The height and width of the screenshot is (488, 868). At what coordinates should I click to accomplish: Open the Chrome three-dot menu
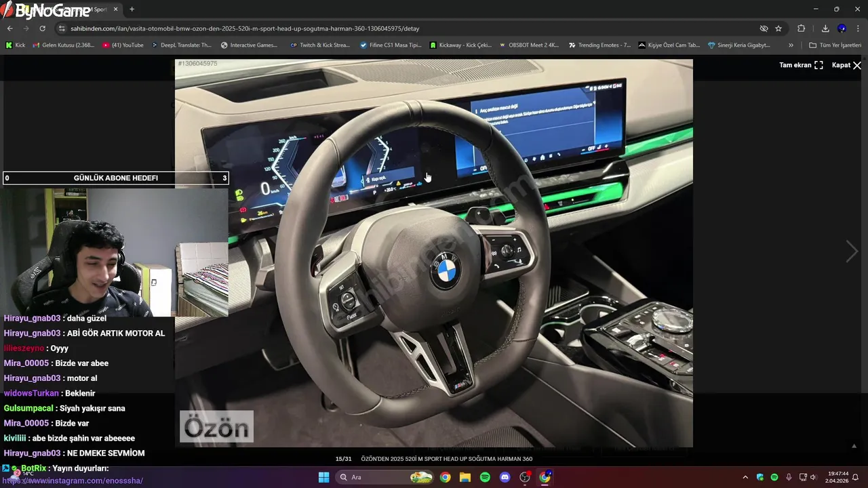point(858,28)
